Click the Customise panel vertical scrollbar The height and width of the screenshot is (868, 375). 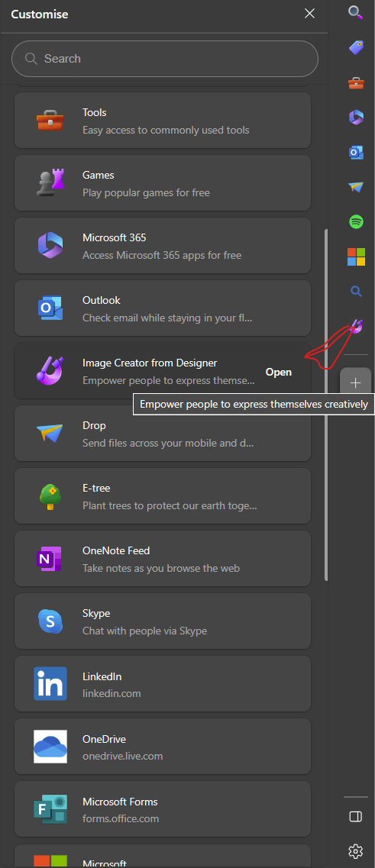click(x=326, y=405)
